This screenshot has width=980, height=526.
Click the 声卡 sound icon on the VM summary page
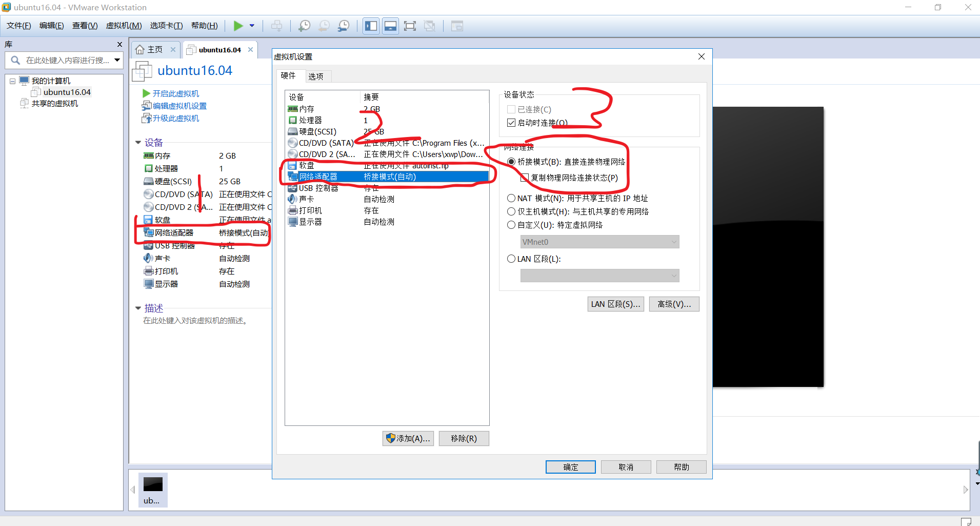coord(149,258)
